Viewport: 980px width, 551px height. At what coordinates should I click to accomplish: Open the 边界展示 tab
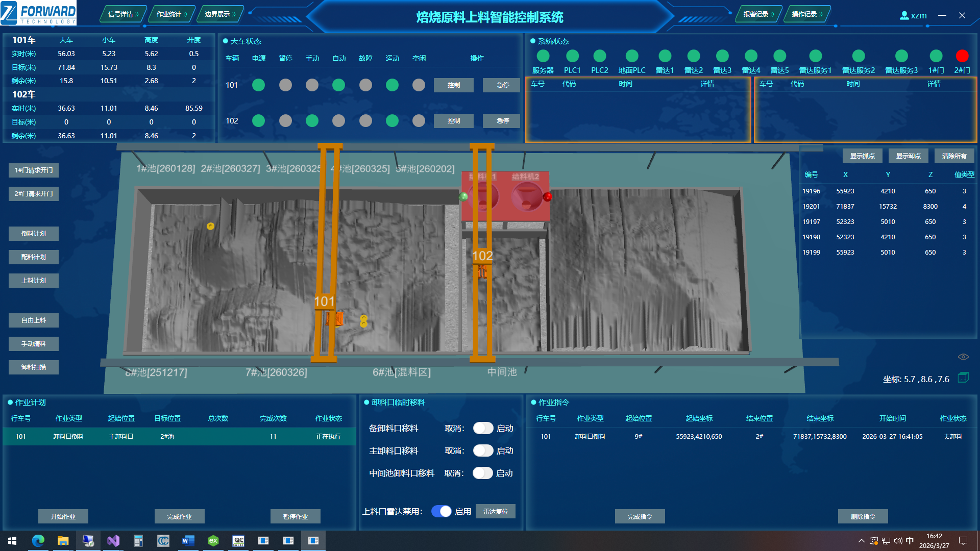pyautogui.click(x=220, y=14)
